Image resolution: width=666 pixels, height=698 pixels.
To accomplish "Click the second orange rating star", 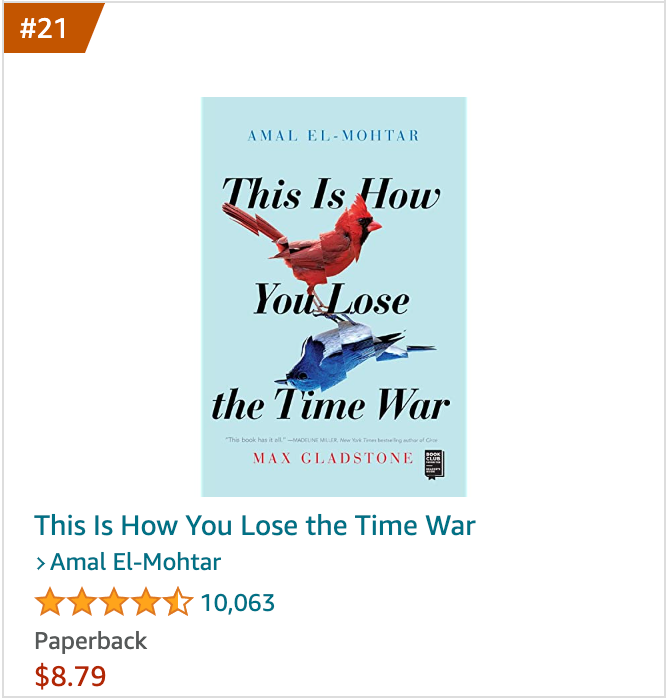I will click(82, 601).
